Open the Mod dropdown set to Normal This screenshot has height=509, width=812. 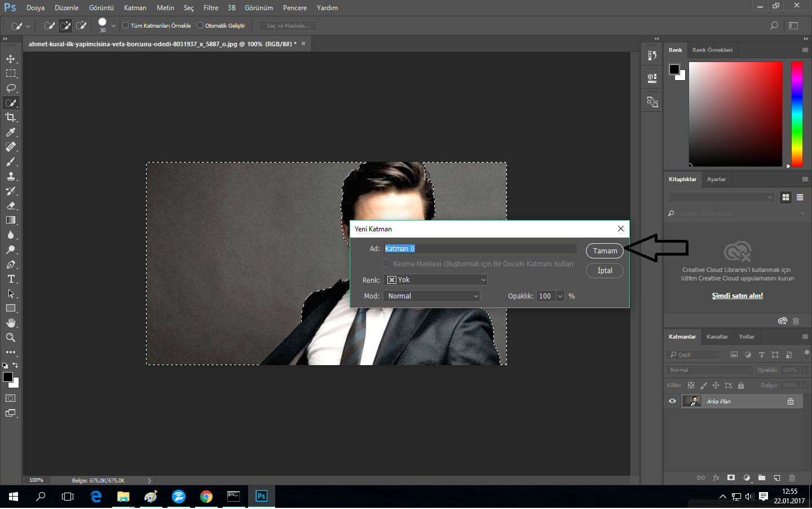click(431, 296)
